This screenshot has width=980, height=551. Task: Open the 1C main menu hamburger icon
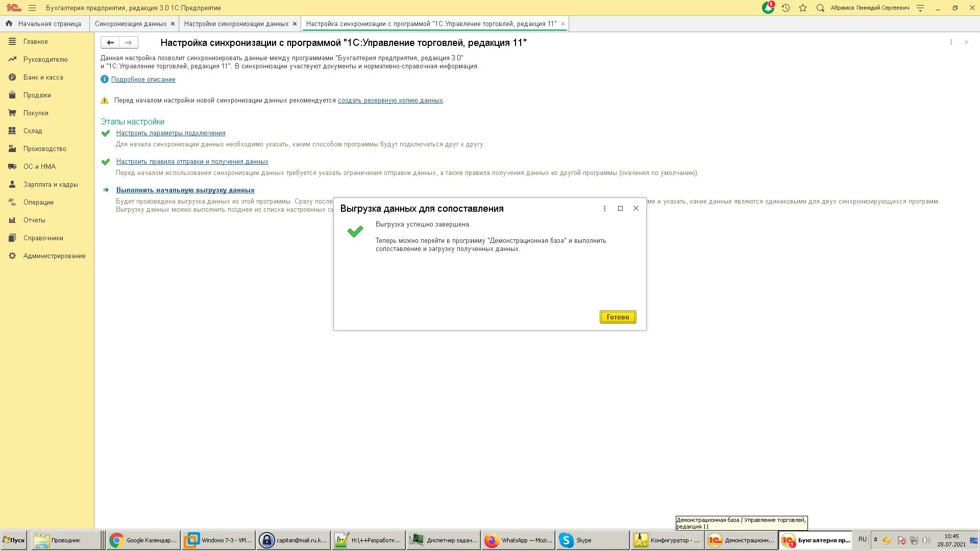pyautogui.click(x=32, y=8)
